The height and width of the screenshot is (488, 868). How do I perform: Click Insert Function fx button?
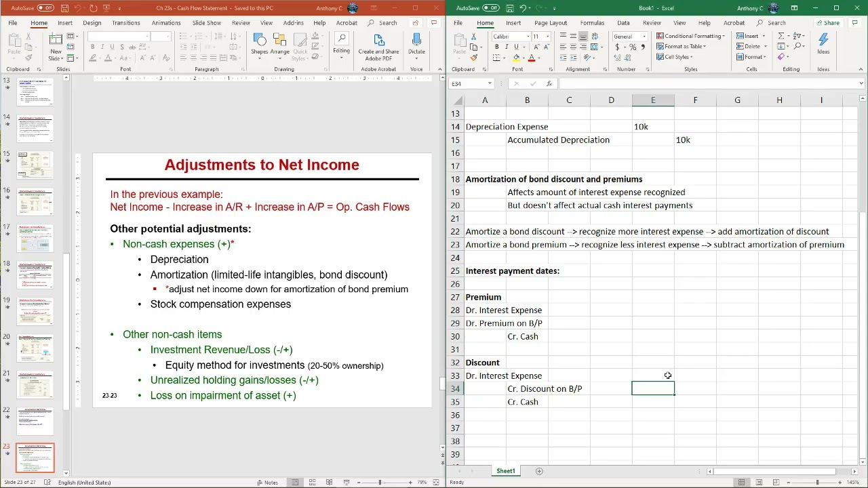pyautogui.click(x=549, y=83)
